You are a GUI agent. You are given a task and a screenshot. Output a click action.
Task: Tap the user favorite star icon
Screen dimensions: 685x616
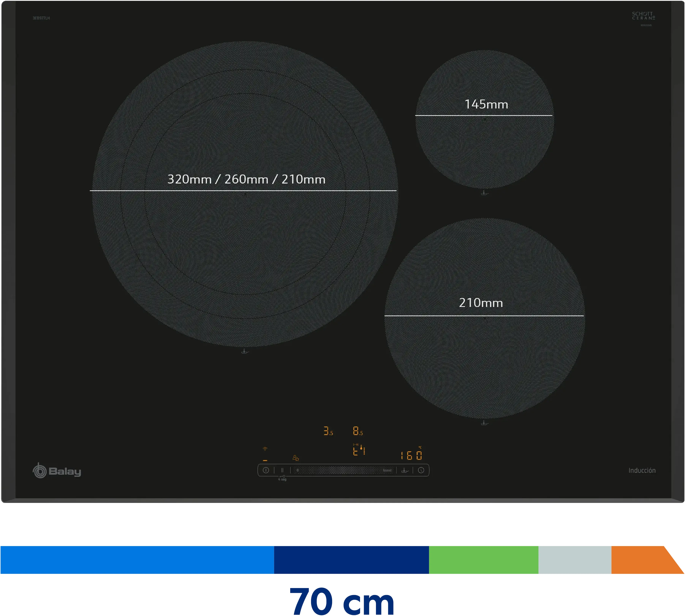(x=296, y=458)
